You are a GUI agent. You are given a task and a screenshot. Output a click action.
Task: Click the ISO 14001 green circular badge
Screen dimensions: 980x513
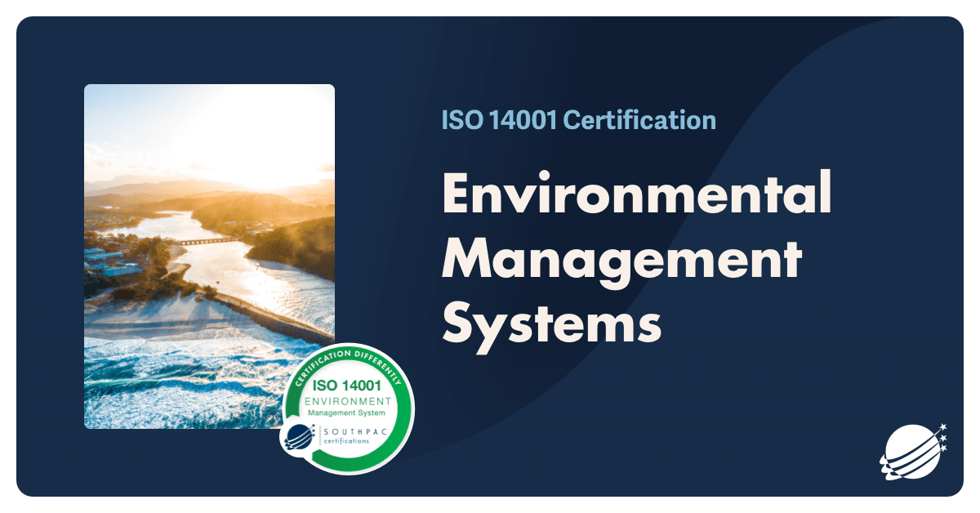tap(348, 408)
